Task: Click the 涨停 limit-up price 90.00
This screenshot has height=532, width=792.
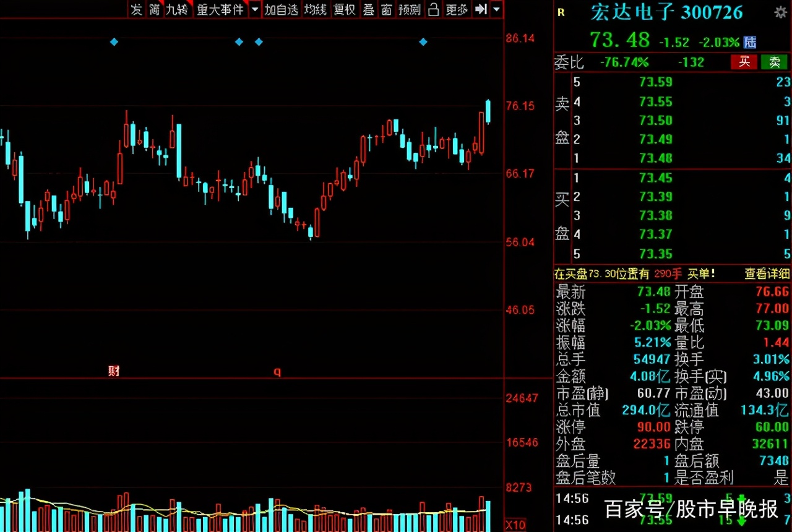Action: click(654, 427)
